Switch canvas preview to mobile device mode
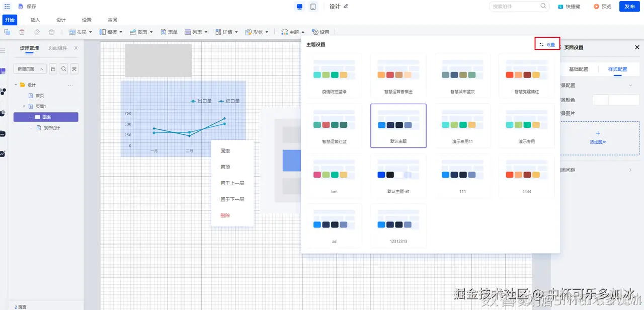 tap(313, 7)
